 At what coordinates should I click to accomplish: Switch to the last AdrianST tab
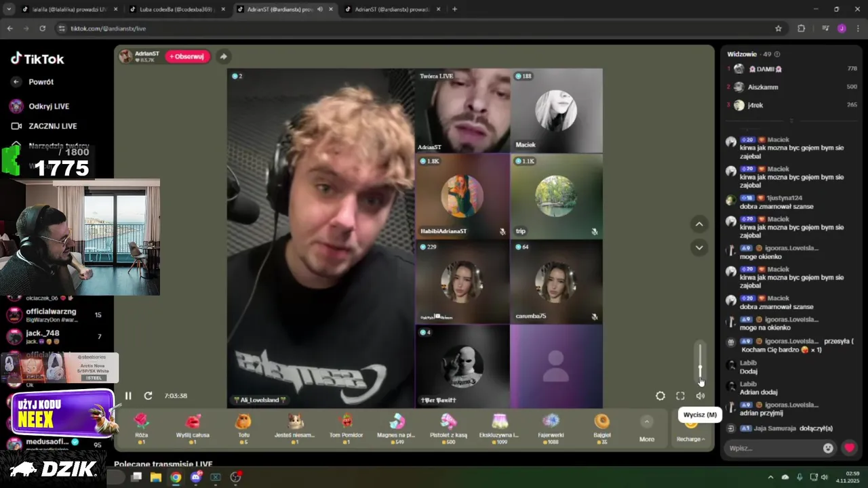392,9
